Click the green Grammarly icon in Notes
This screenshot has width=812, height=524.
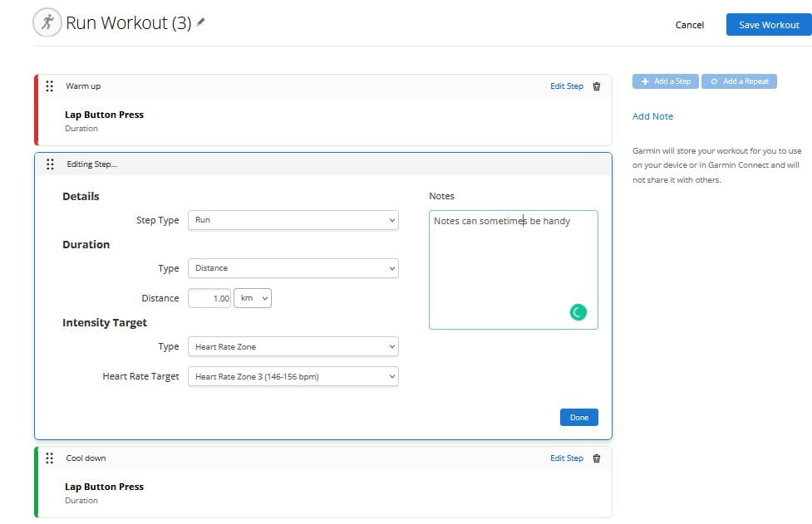pos(578,312)
